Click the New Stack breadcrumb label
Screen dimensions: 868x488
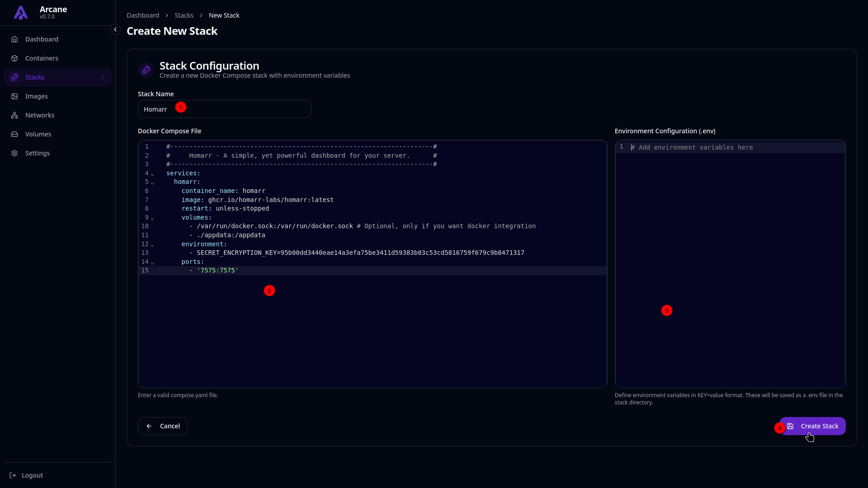click(x=224, y=15)
